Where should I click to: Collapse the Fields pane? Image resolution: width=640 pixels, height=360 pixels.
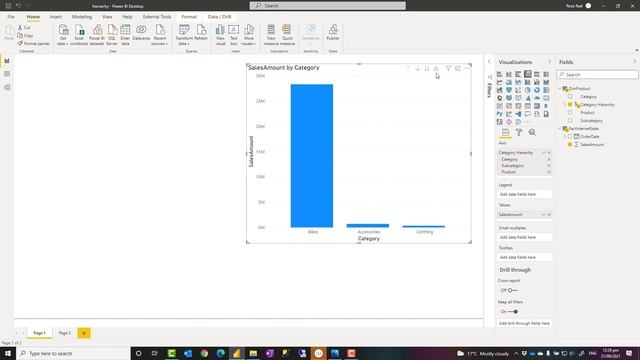coord(635,62)
